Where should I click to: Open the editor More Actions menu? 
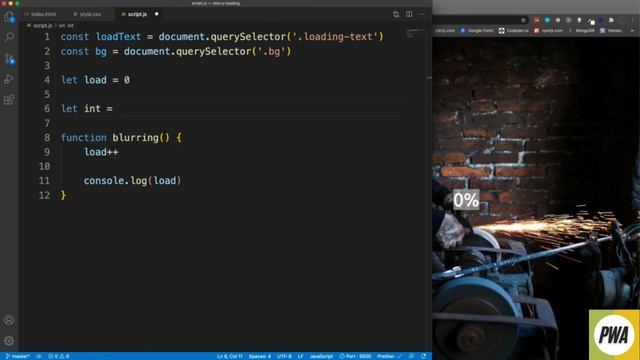(422, 14)
